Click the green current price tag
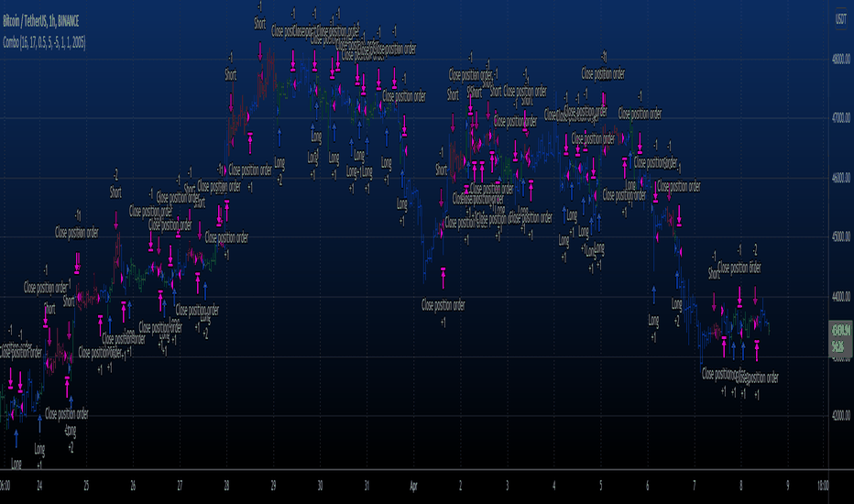 coord(841,338)
